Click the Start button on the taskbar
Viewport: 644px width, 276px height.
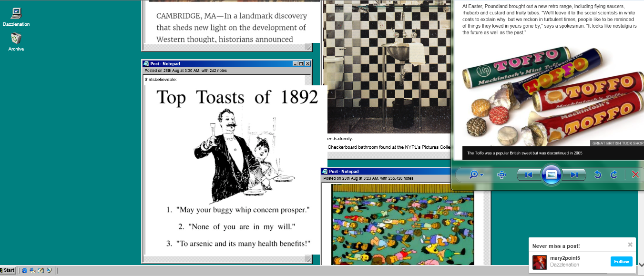pos(8,270)
